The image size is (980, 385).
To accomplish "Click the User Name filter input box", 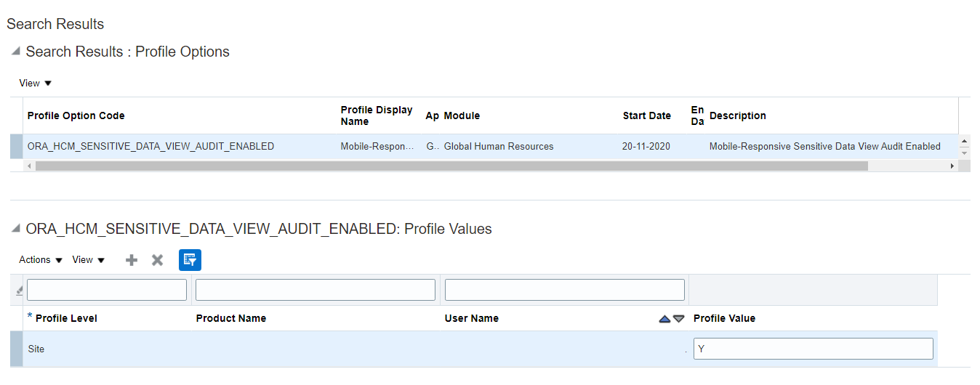I will (x=564, y=290).
